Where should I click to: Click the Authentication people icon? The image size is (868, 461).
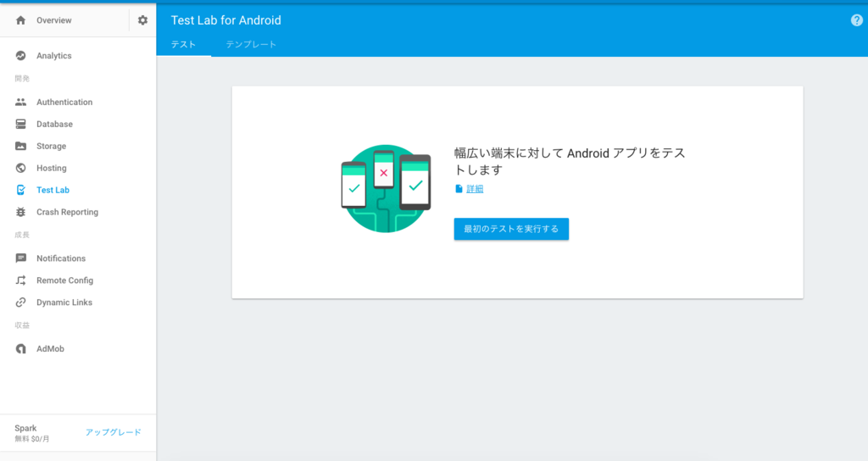(x=20, y=102)
